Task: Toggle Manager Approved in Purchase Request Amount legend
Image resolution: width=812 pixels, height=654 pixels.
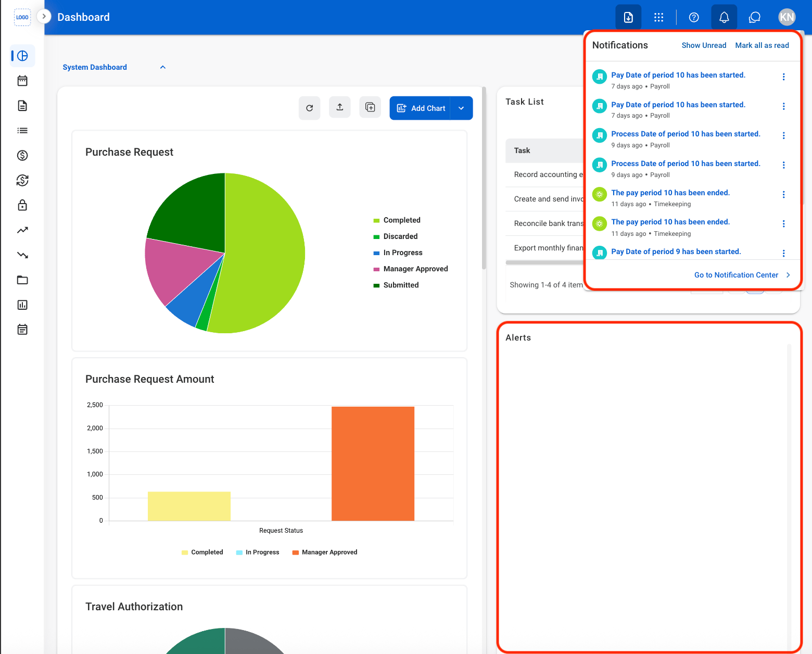Action: tap(325, 552)
